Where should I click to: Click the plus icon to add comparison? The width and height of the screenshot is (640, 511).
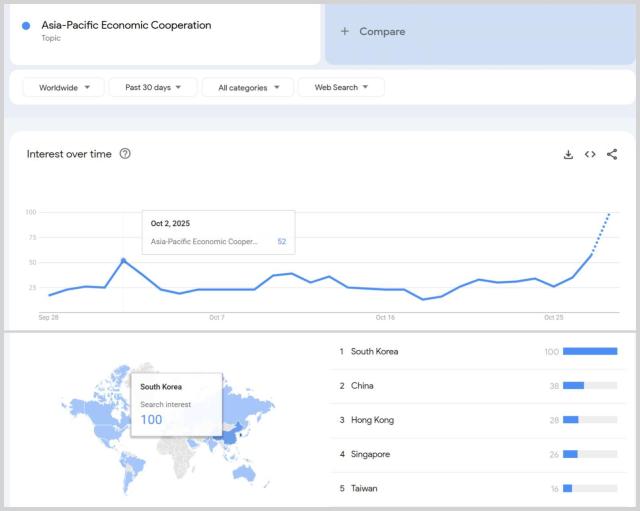click(x=345, y=32)
